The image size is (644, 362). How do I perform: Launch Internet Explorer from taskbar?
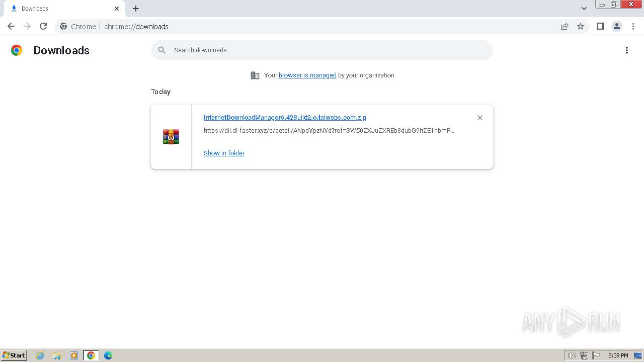click(40, 355)
